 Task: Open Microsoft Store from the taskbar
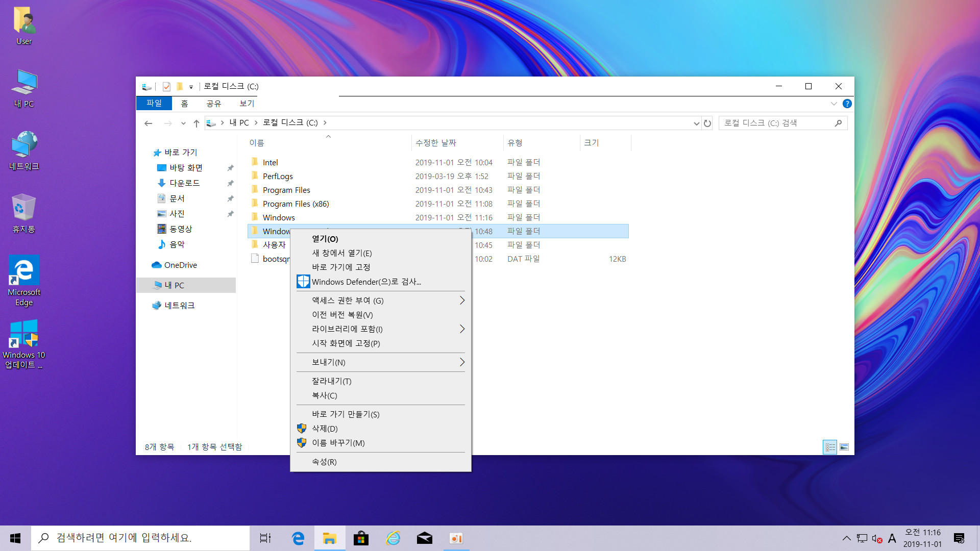click(361, 538)
